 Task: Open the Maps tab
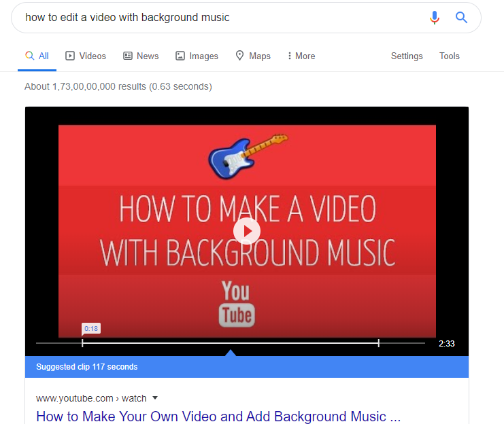point(253,56)
